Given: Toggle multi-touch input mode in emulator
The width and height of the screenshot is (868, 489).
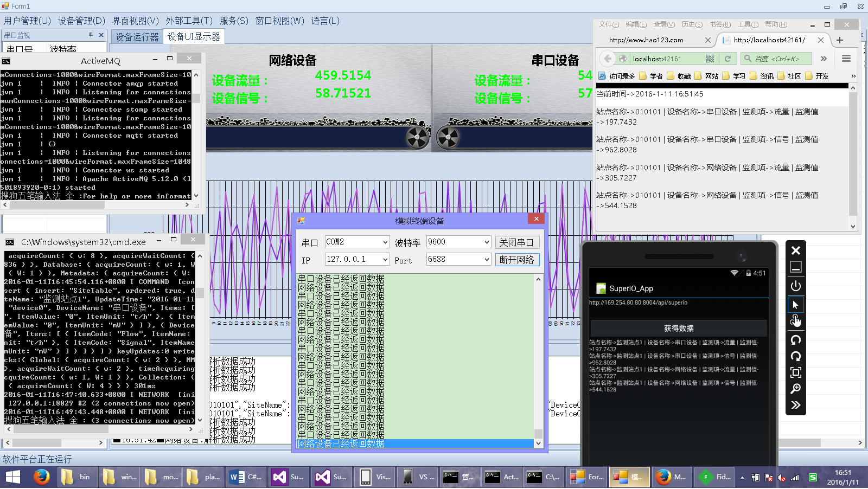Looking at the screenshot, I should [x=795, y=321].
